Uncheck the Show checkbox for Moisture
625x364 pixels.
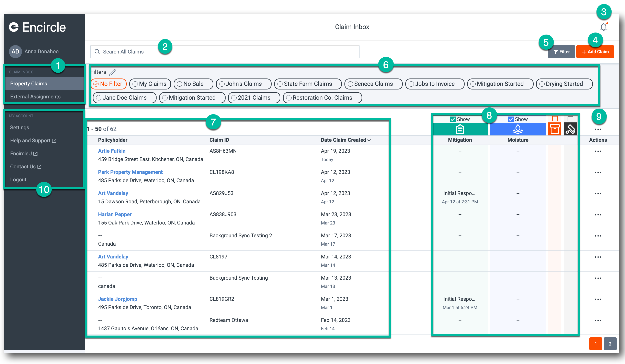[511, 119]
